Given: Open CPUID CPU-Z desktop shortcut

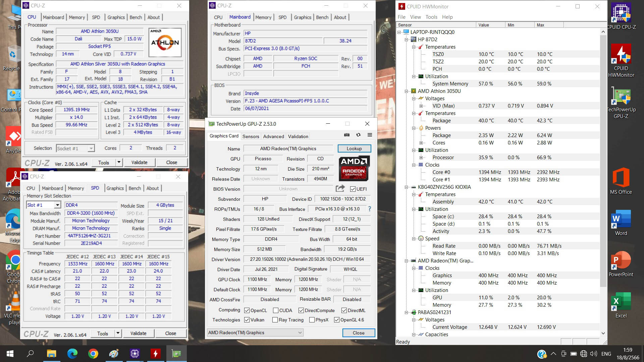Looking at the screenshot, I should pyautogui.click(x=621, y=16).
